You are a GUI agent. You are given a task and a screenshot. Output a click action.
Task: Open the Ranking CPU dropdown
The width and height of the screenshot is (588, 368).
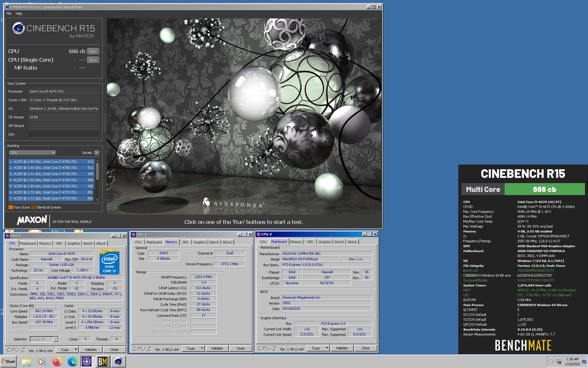pos(32,153)
